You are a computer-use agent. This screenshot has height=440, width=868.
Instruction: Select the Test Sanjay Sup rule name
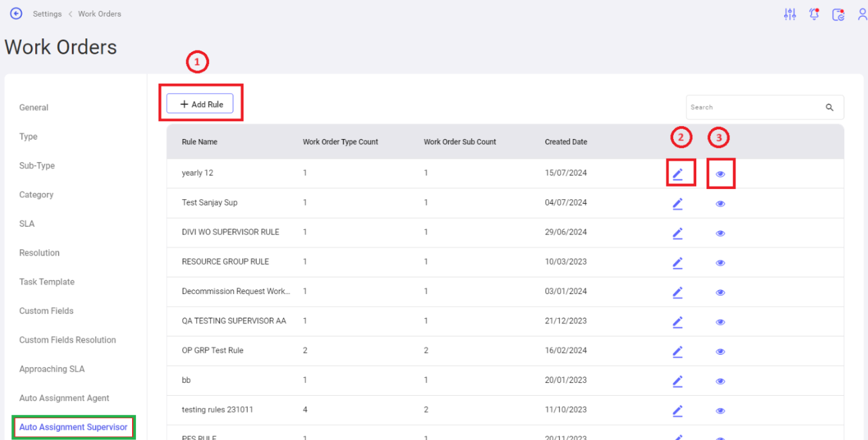point(210,202)
